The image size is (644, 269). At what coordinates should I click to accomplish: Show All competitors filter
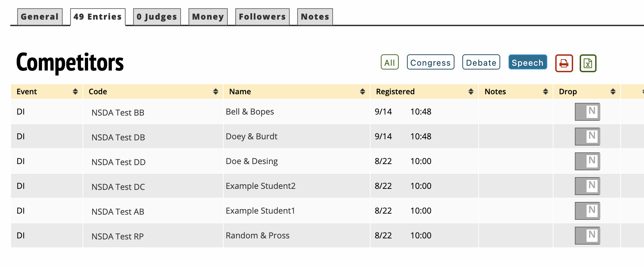tap(389, 62)
